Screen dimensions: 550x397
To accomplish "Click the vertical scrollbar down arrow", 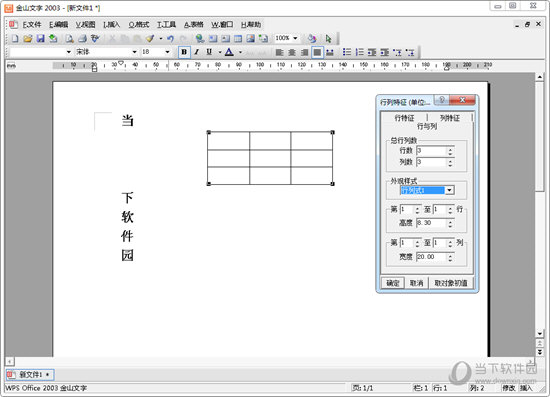I will 540,333.
